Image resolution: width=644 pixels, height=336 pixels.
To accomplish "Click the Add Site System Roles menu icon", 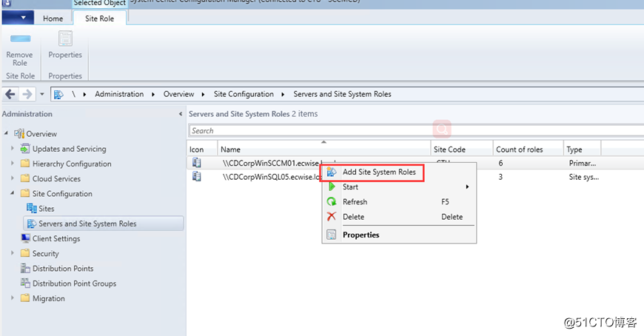I will pyautogui.click(x=332, y=172).
